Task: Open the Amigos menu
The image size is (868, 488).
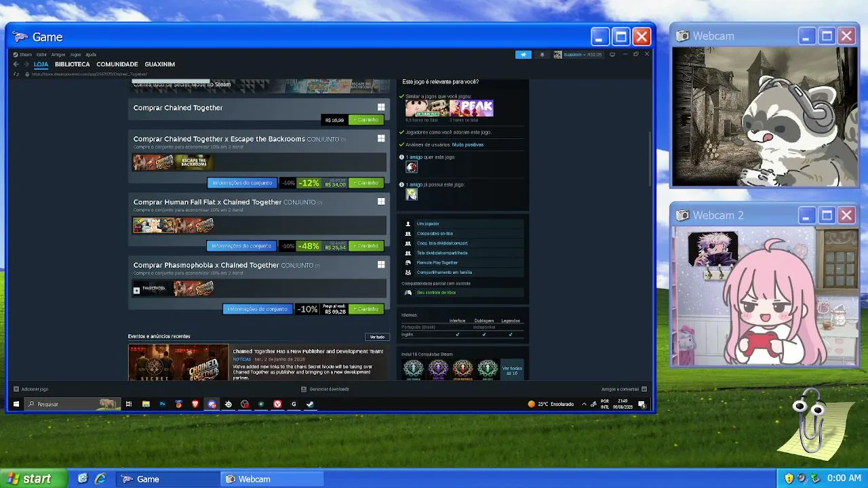Action: pyautogui.click(x=58, y=54)
